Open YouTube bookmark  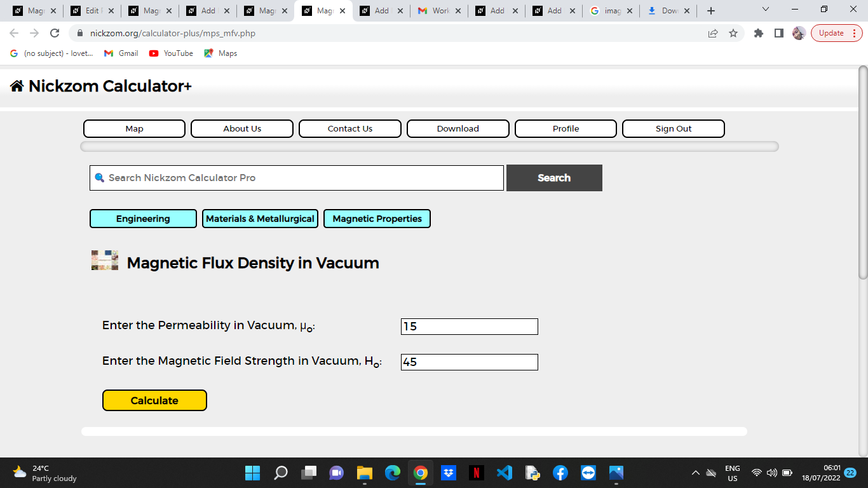171,53
